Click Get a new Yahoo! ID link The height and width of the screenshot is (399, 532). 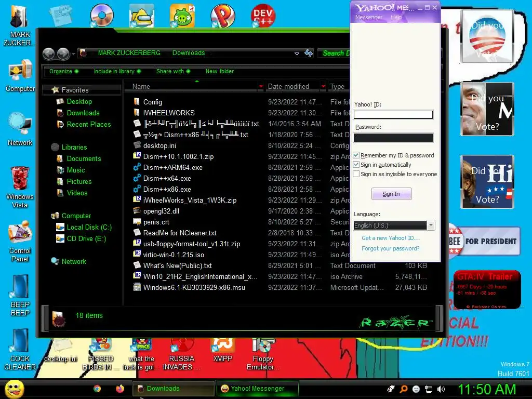(391, 238)
